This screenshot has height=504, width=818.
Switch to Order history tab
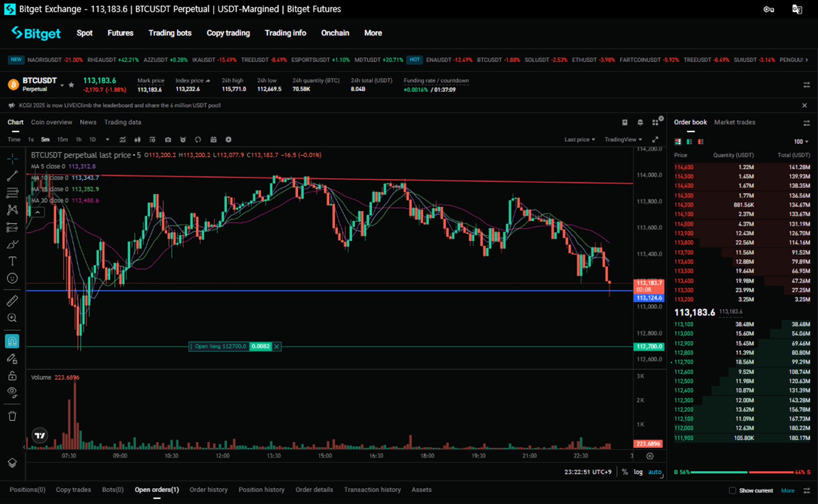[x=208, y=490]
